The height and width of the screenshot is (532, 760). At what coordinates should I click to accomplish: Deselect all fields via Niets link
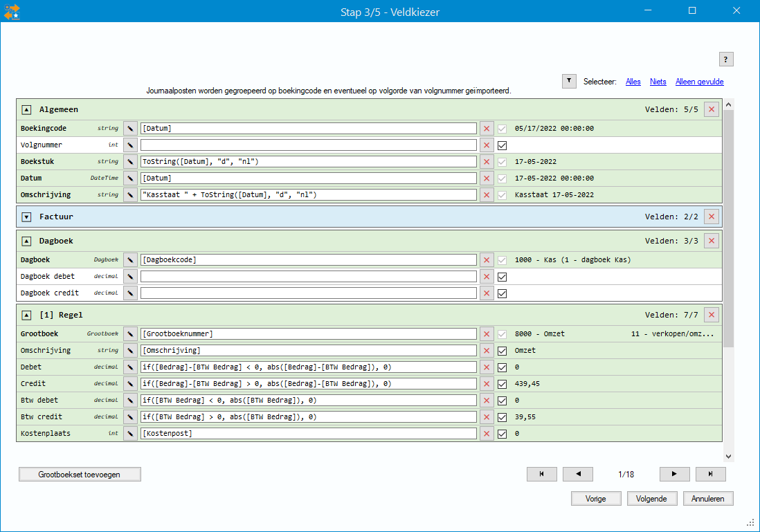[x=658, y=82]
